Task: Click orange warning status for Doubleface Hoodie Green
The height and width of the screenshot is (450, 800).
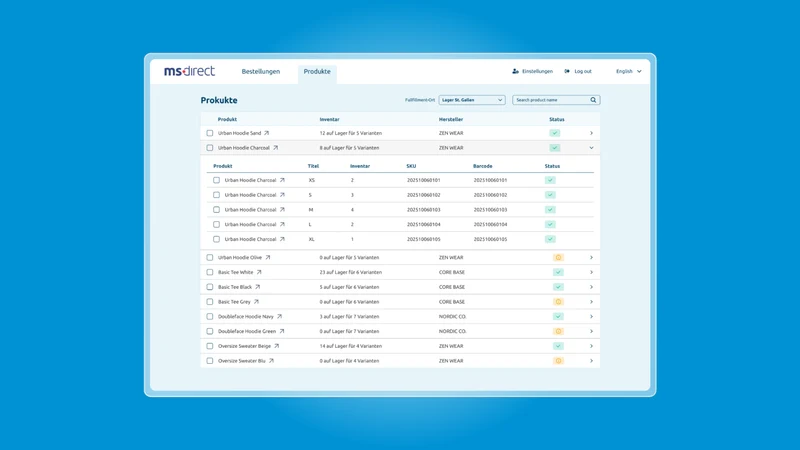Action: point(558,332)
